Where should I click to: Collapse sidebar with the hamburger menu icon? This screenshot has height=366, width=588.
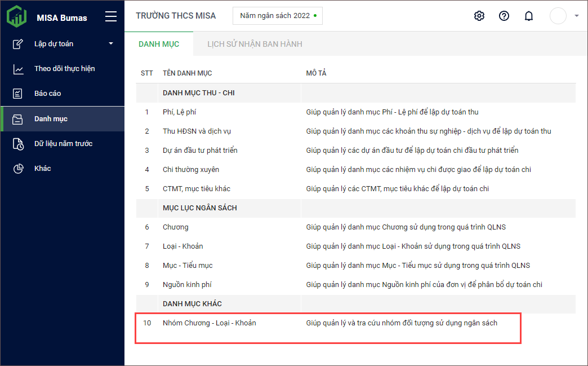coord(111,16)
